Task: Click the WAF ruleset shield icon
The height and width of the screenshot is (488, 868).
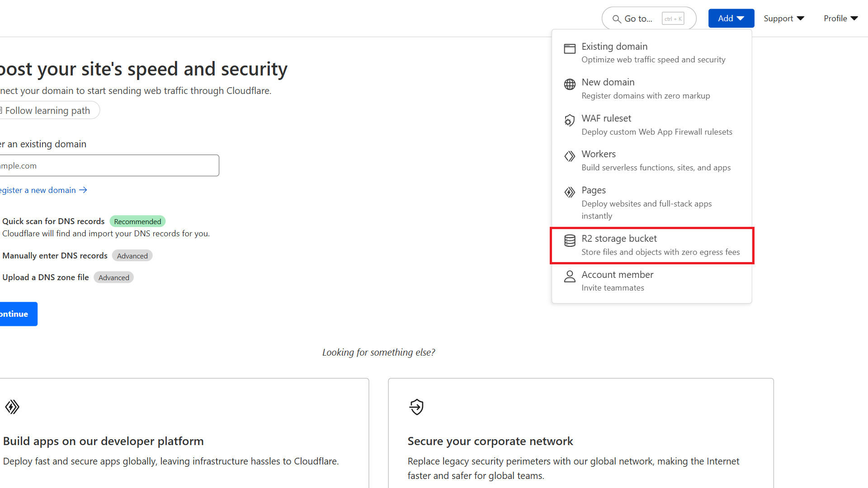Action: click(570, 120)
